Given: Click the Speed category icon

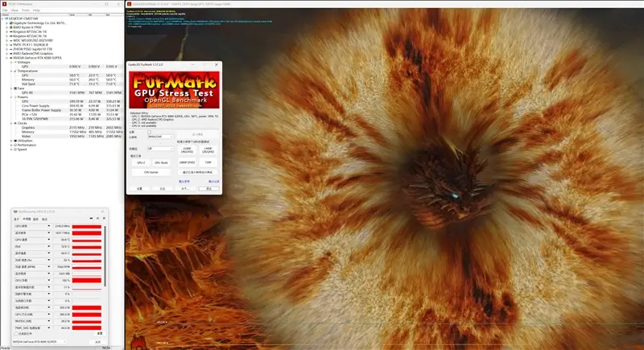Looking at the screenshot, I should coord(15,150).
